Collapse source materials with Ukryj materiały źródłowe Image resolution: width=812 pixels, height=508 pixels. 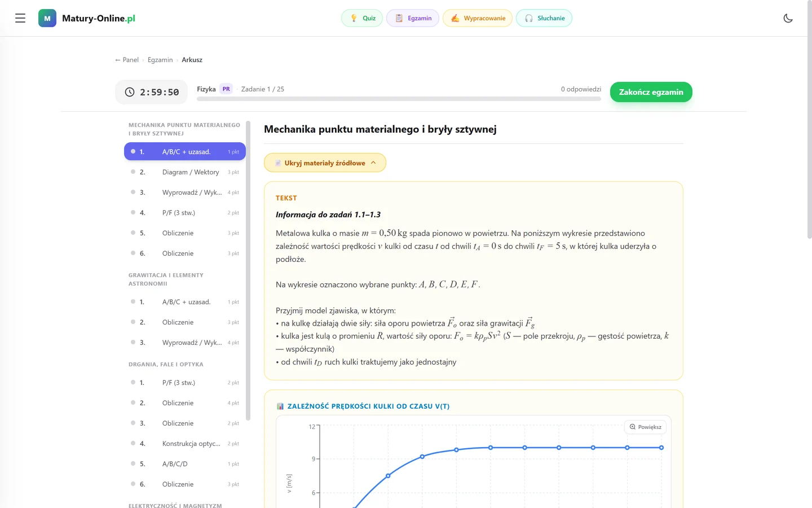coord(325,163)
